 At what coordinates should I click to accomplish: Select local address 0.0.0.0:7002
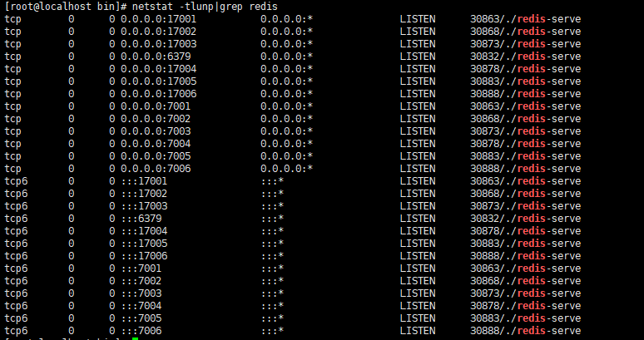[156, 119]
